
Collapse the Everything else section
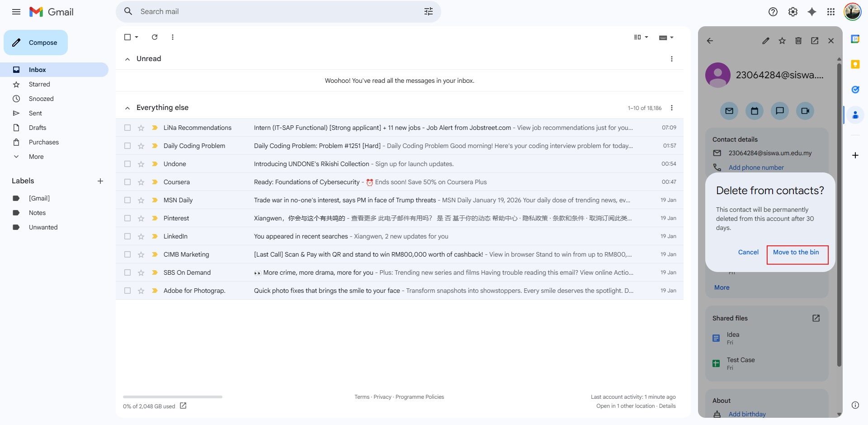tap(127, 108)
